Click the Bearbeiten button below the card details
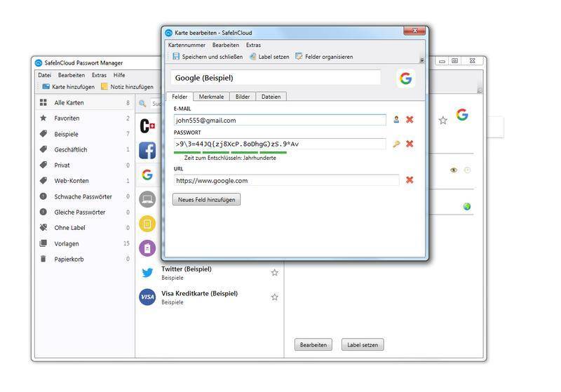Viewport: 561px width, 392px height. 313,345
